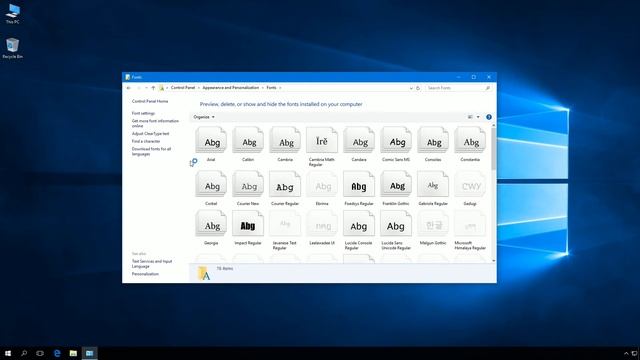The height and width of the screenshot is (360, 640).
Task: Expand the address bar history dropdown
Action: click(x=411, y=88)
